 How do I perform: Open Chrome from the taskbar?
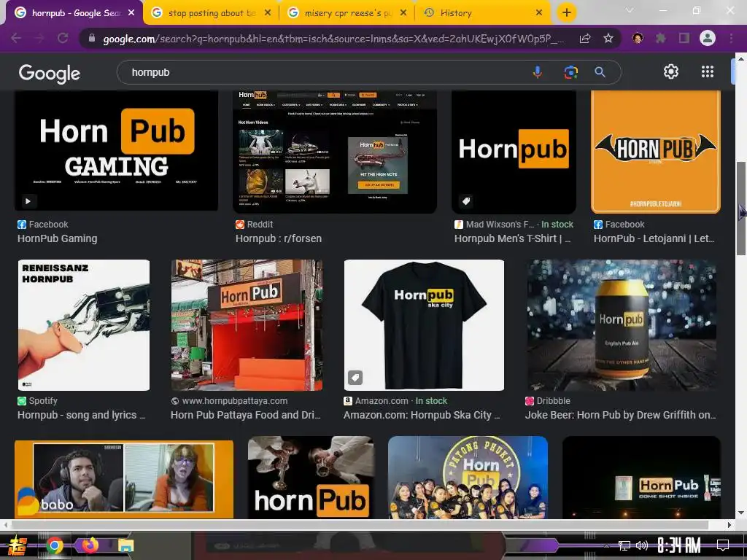coord(55,545)
